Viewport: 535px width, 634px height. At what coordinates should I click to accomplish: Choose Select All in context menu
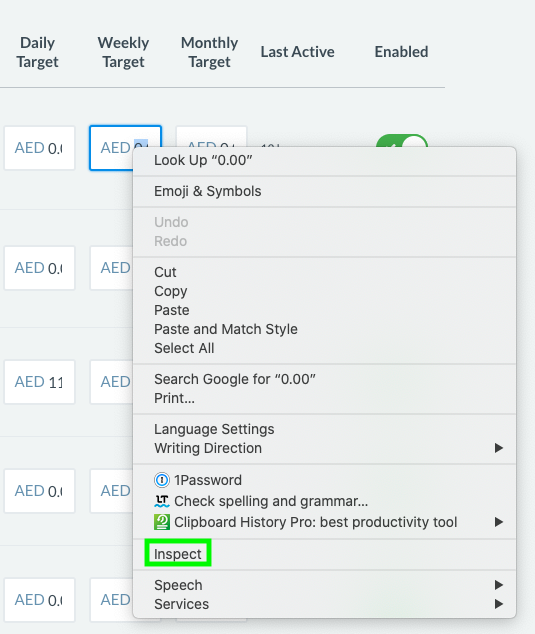pyautogui.click(x=184, y=348)
